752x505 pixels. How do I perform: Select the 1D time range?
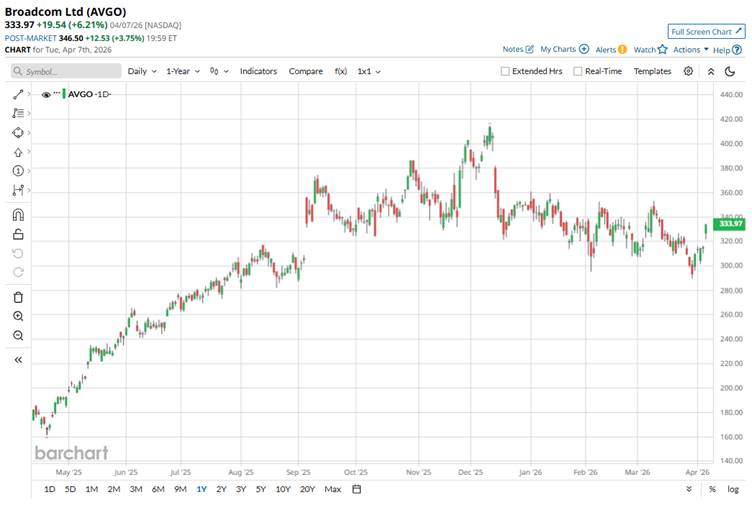tap(49, 489)
